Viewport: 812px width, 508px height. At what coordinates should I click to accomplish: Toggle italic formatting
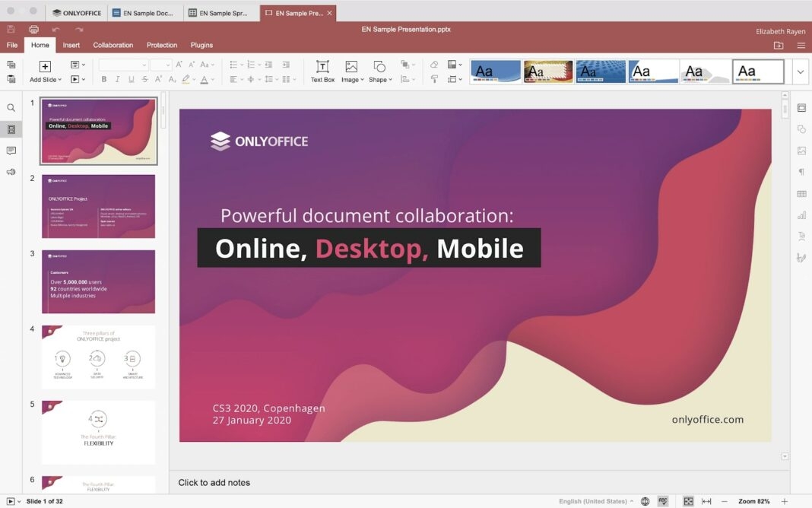(x=116, y=79)
